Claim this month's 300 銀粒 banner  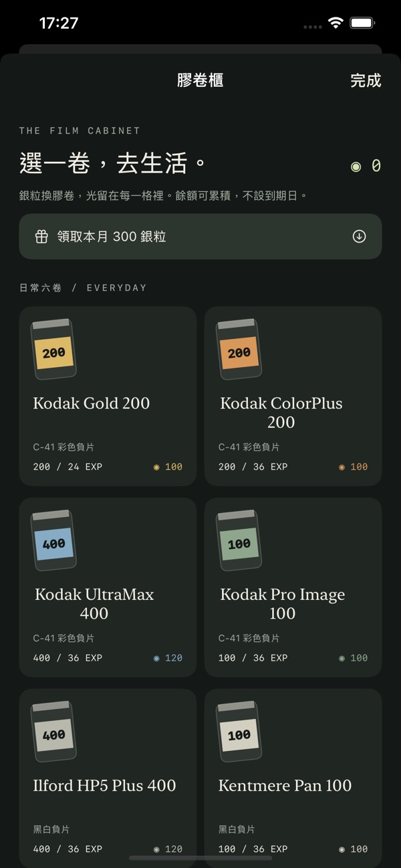(200, 237)
